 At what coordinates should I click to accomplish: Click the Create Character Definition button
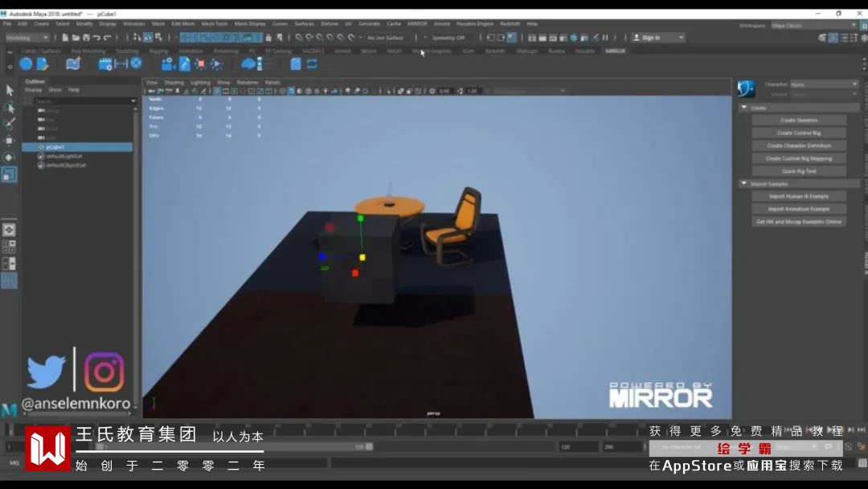pos(799,146)
